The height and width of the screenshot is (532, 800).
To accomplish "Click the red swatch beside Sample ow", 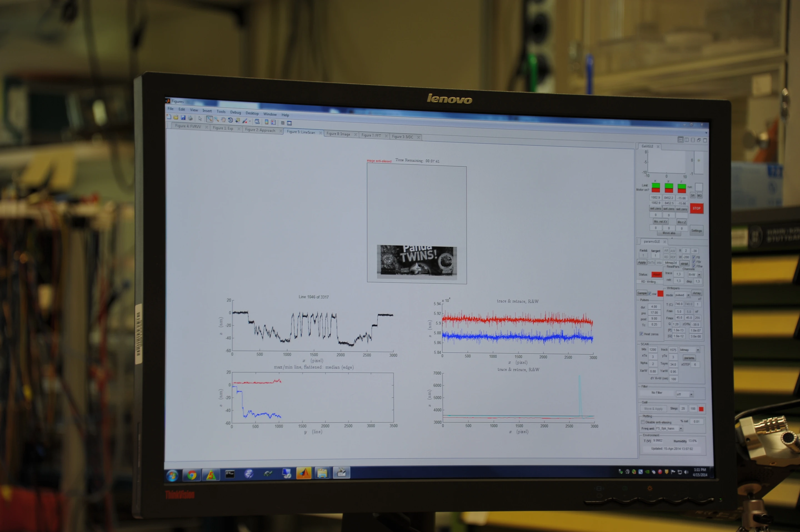I will point(660,293).
